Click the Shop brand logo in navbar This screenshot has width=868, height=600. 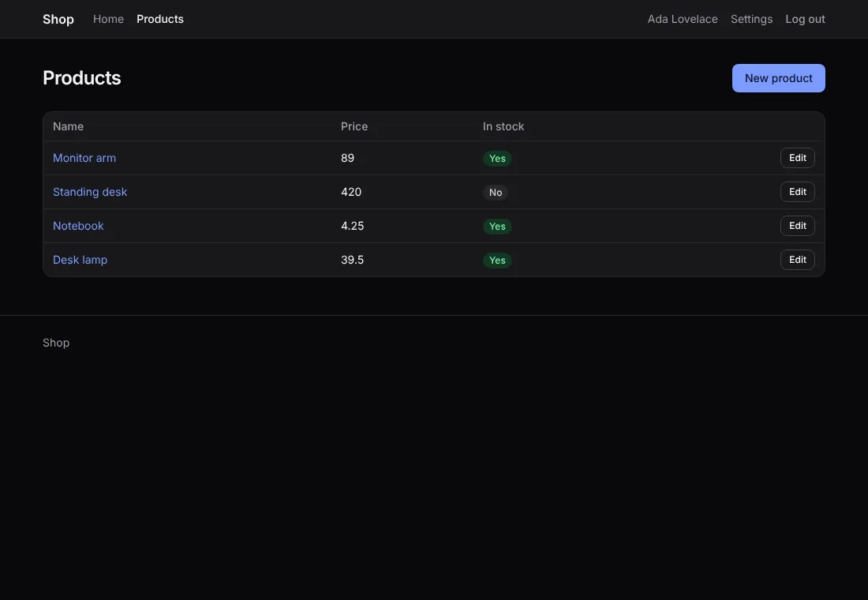[x=58, y=19]
